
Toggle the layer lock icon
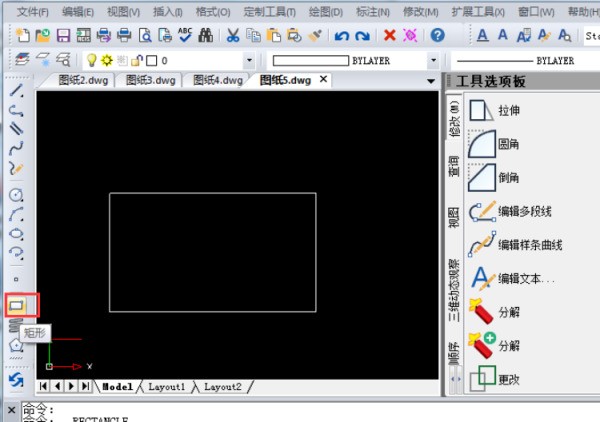tap(136, 60)
